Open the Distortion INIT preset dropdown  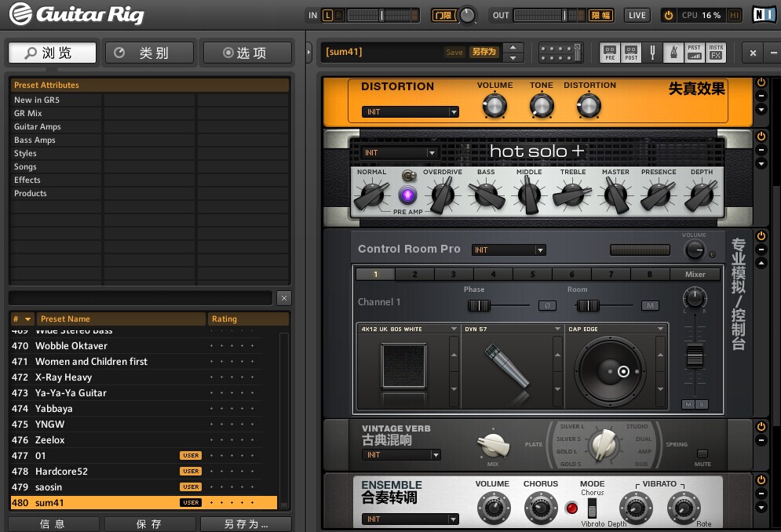[411, 112]
